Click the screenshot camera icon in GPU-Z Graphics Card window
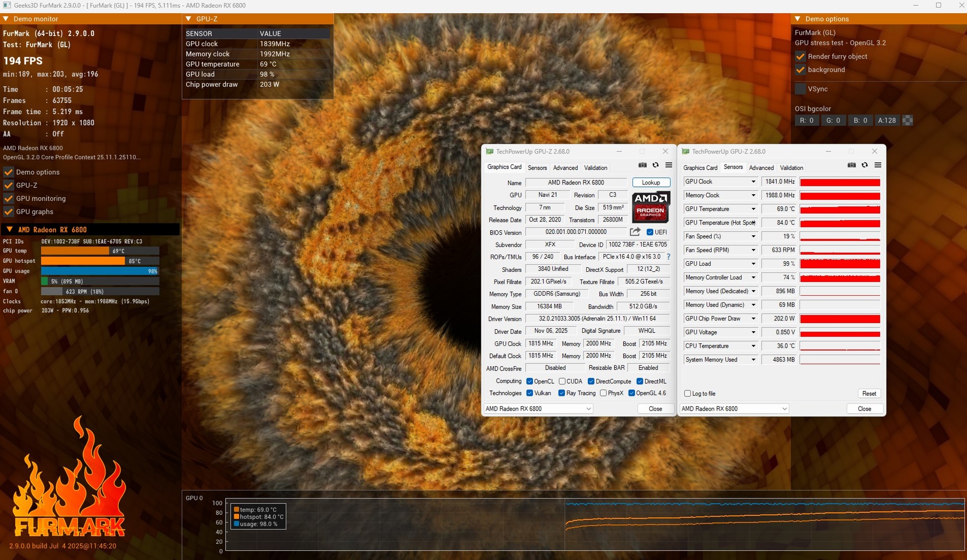 coord(643,165)
